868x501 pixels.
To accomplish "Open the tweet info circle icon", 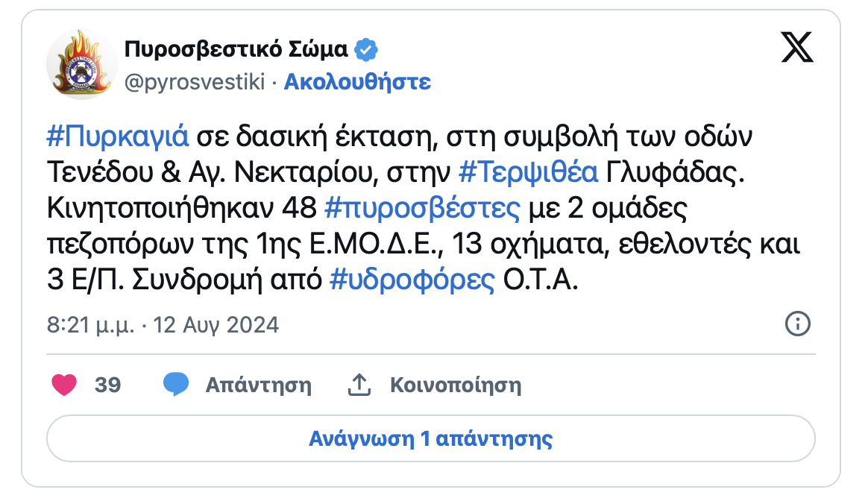I will (798, 324).
